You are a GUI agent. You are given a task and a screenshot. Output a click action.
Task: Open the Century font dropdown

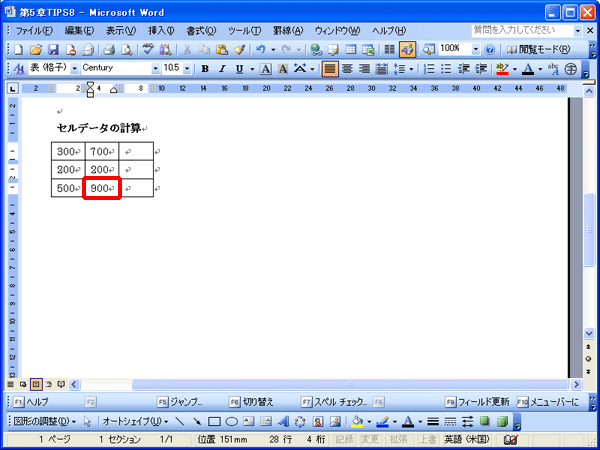coord(155,69)
